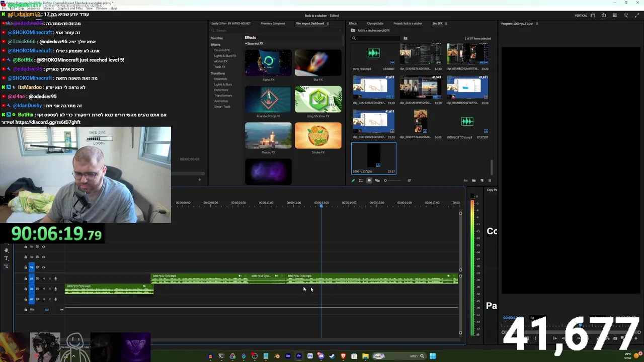Image resolution: width=644 pixels, height=362 pixels.
Task: Click the bin search field
Action: (x=375, y=38)
